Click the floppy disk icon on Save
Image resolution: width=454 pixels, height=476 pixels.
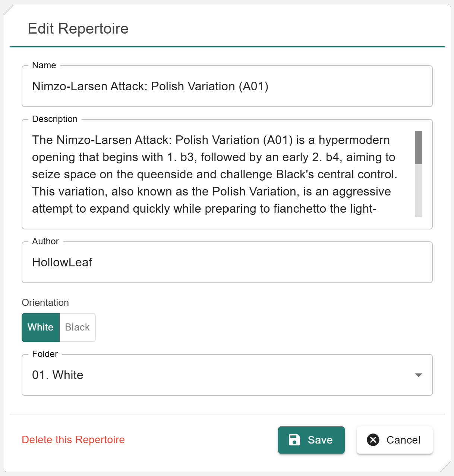[294, 440]
